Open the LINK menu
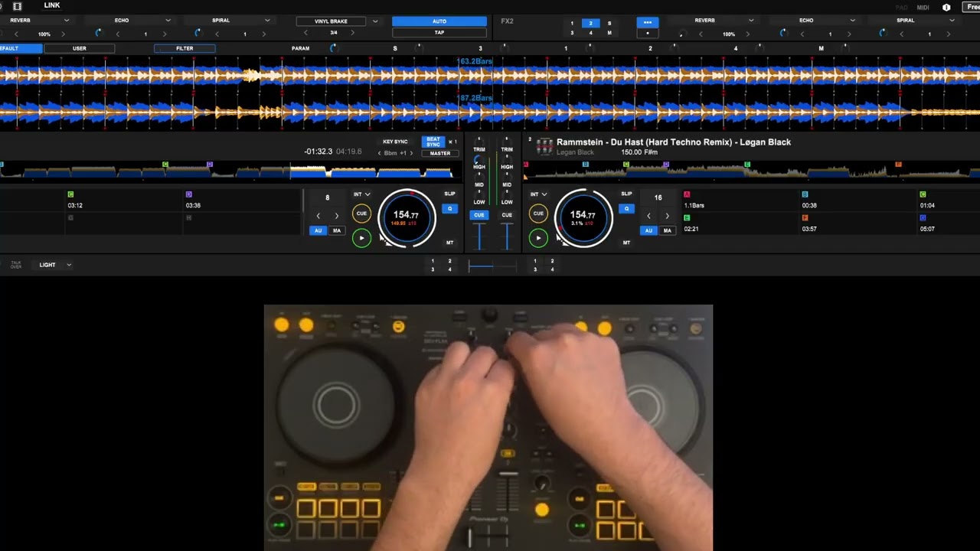This screenshot has width=980, height=551. click(x=52, y=5)
